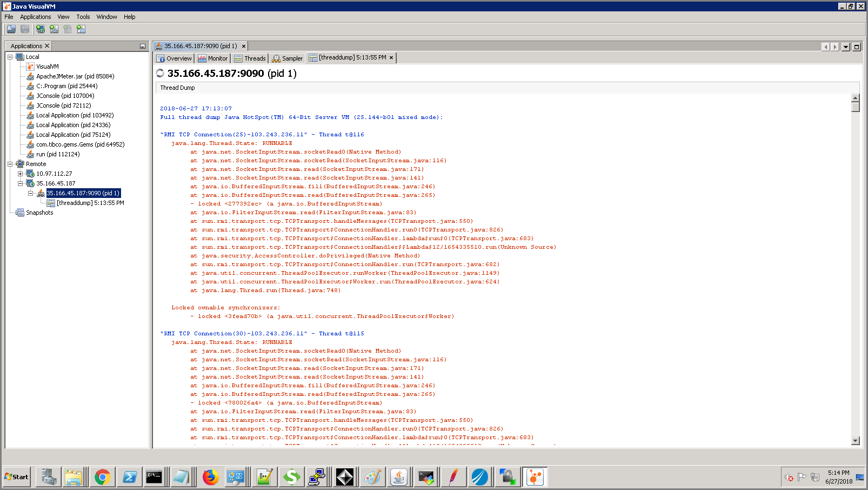868x490 pixels.
Task: Collapse the 35.166.45.187 host node
Action: 20,183
